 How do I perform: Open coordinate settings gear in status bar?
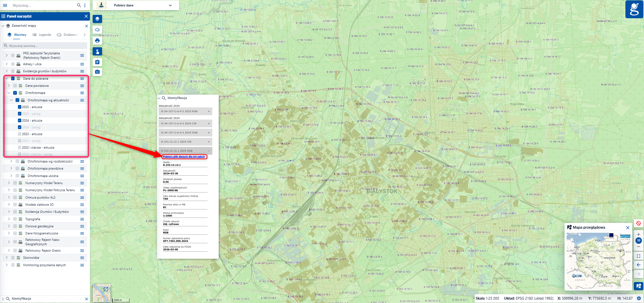click(x=639, y=299)
